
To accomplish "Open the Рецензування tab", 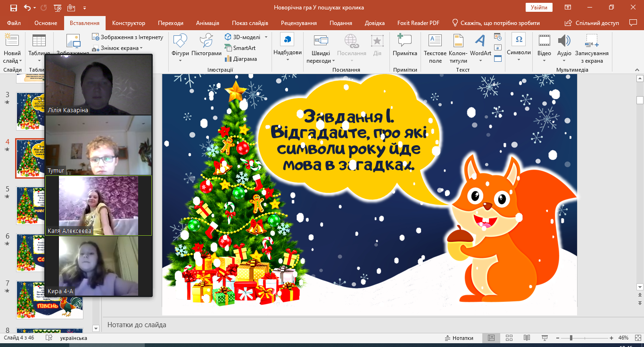I will click(x=299, y=23).
